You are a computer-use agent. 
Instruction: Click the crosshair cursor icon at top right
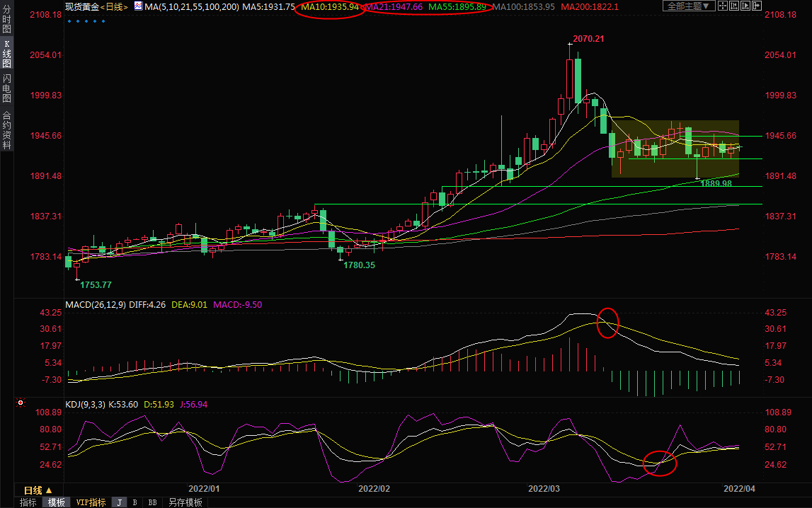[723, 6]
